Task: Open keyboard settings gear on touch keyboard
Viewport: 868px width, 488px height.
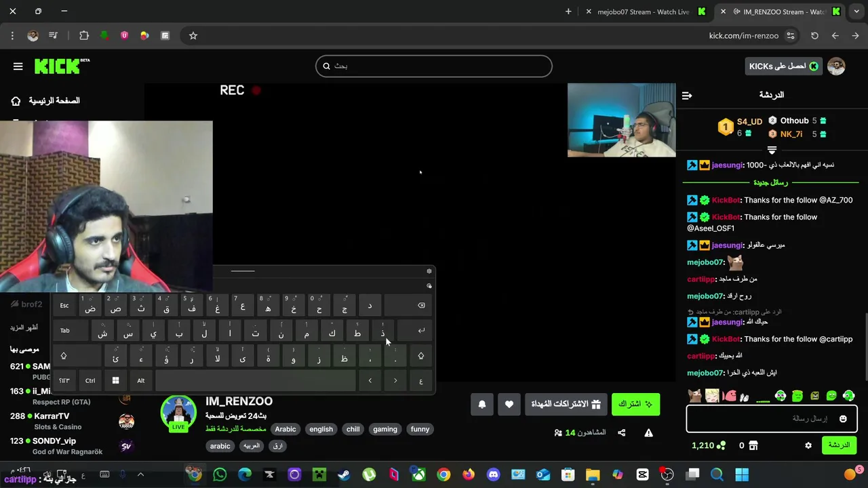Action: point(429,271)
